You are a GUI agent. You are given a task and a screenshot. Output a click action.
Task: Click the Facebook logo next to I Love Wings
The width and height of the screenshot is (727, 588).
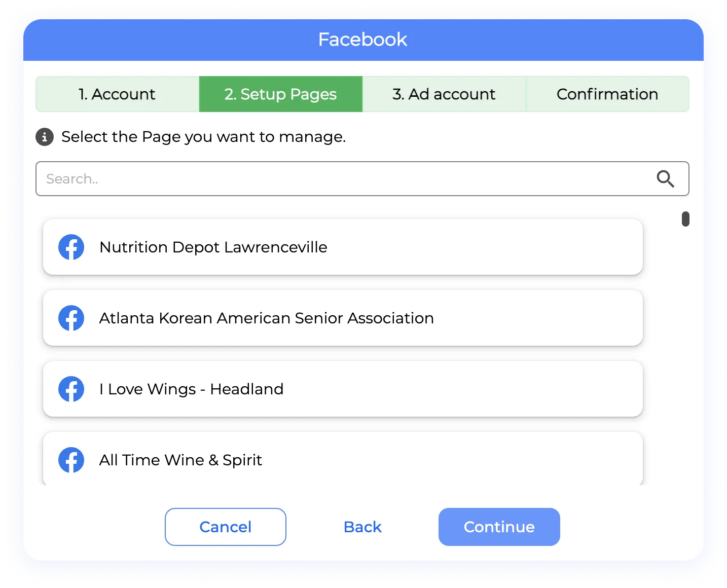[71, 389]
